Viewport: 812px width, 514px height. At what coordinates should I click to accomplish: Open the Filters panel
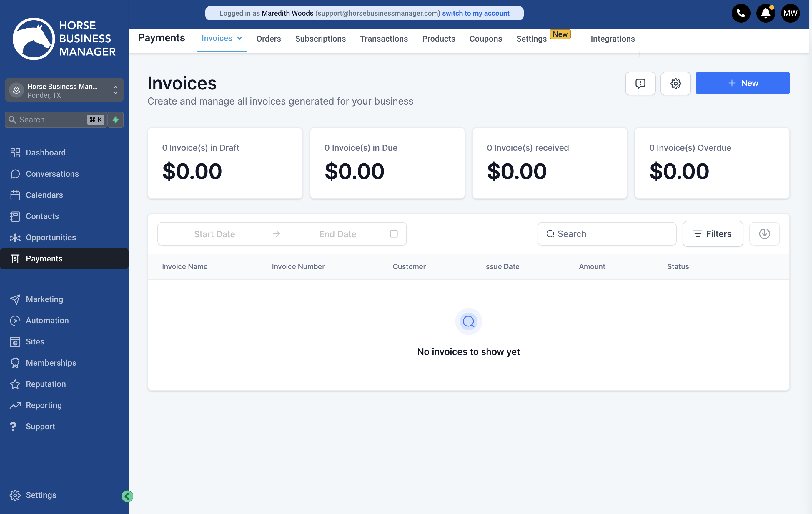point(713,234)
